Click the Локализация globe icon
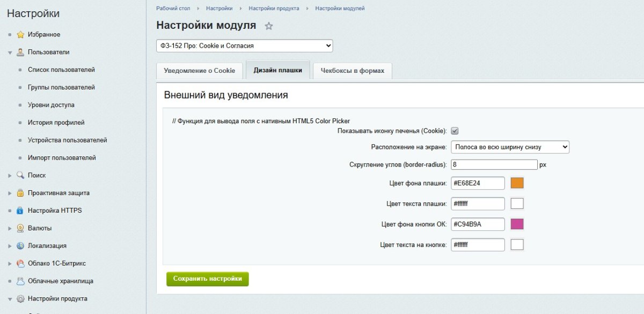The width and height of the screenshot is (644, 314). [20, 246]
